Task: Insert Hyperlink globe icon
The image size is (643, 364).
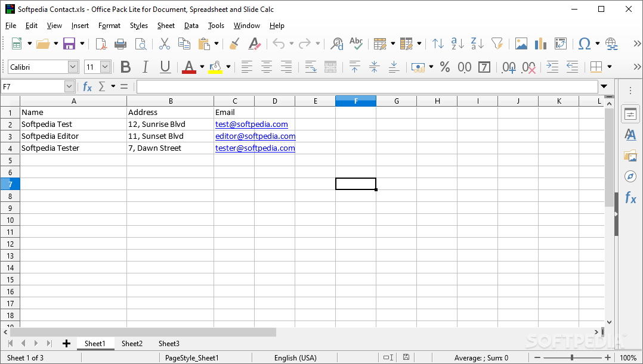Action: [611, 43]
